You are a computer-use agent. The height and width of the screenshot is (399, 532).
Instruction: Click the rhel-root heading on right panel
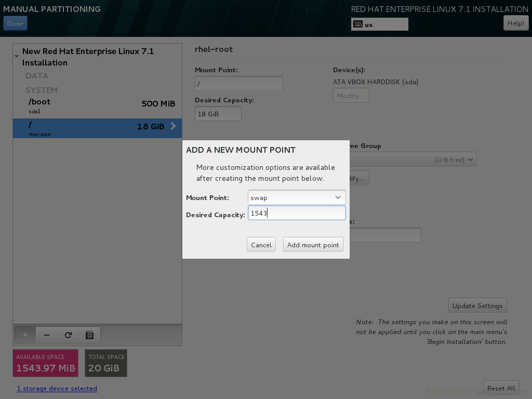pos(214,49)
